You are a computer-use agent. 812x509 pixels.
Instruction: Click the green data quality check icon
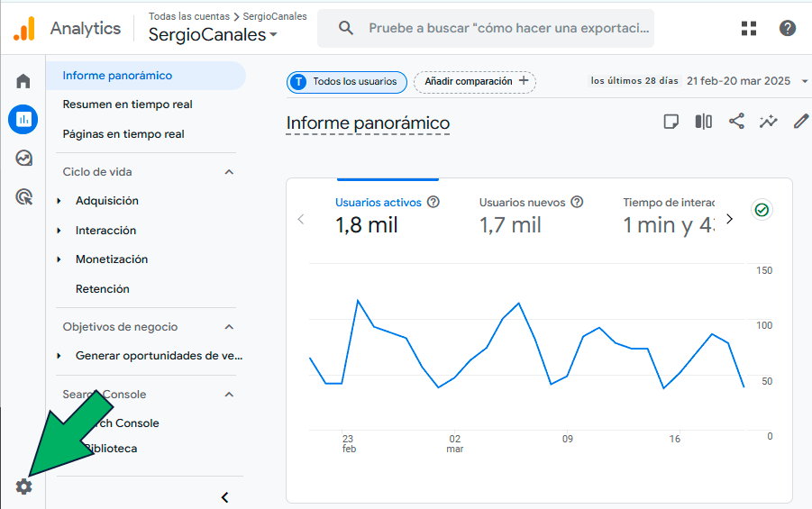pos(762,210)
